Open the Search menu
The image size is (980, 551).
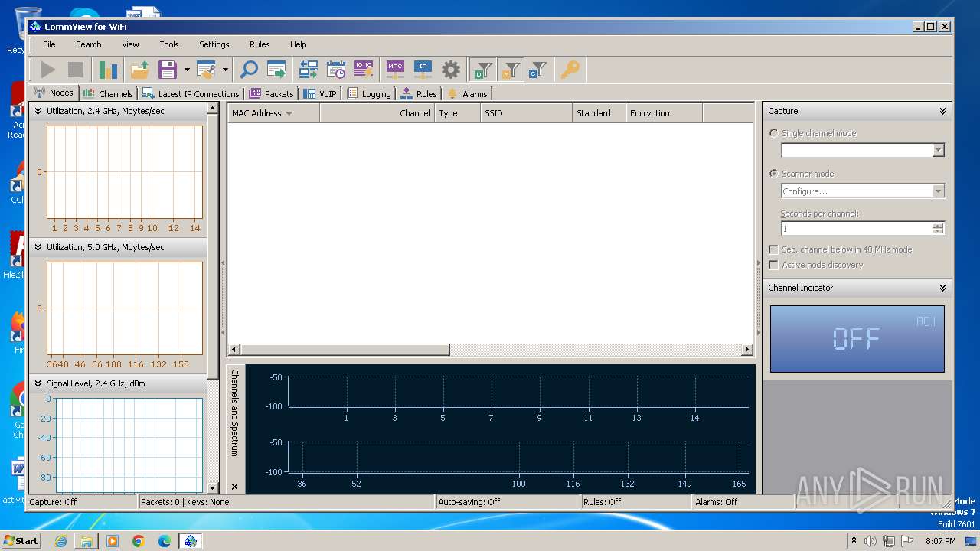click(89, 44)
